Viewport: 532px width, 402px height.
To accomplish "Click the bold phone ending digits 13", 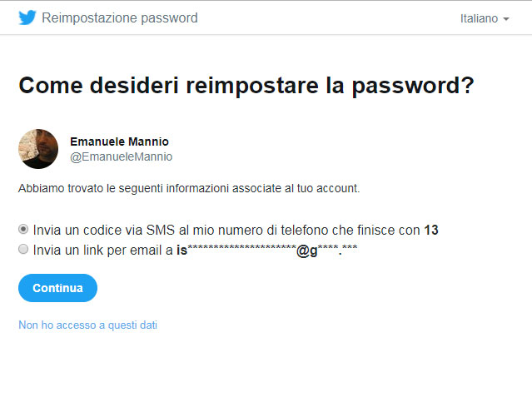I will [x=431, y=230].
